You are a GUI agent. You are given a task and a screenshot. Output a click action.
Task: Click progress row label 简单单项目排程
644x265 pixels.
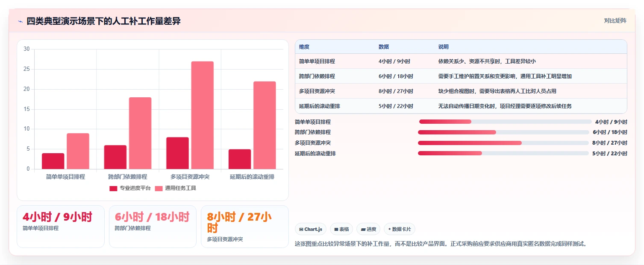point(313,122)
